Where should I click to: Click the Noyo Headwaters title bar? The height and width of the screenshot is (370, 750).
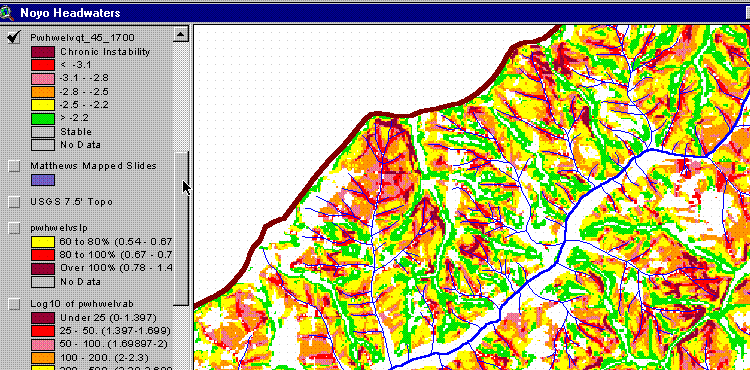[x=375, y=13]
